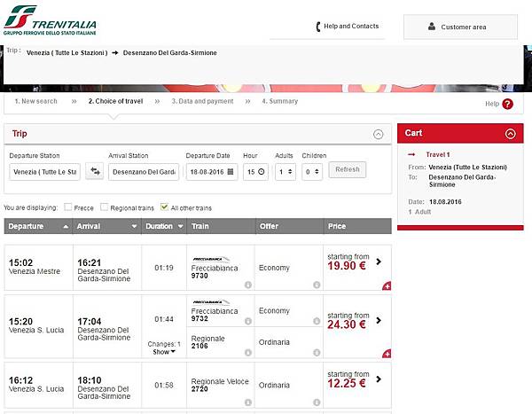Open info icon for Frecciabianca 9732 train
Screen dimensions: 532x414
248,321
